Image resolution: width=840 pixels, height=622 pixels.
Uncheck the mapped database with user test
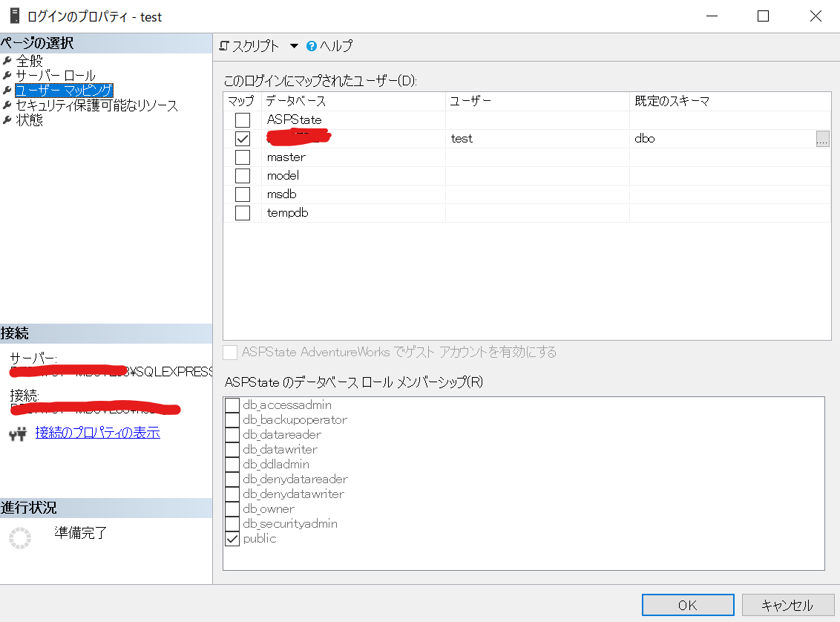[243, 139]
